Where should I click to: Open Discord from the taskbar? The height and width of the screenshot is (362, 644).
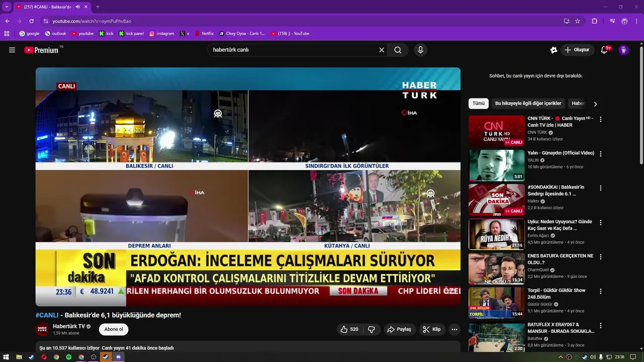[118, 357]
